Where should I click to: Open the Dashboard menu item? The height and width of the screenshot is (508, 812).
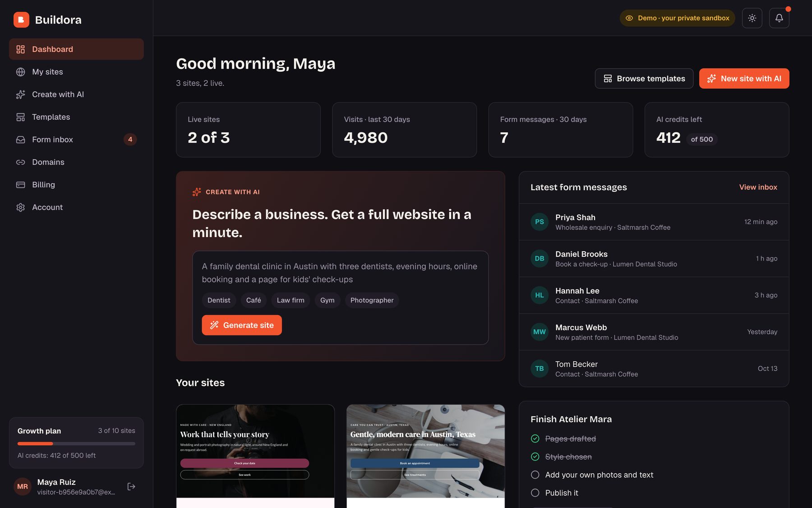(x=76, y=49)
